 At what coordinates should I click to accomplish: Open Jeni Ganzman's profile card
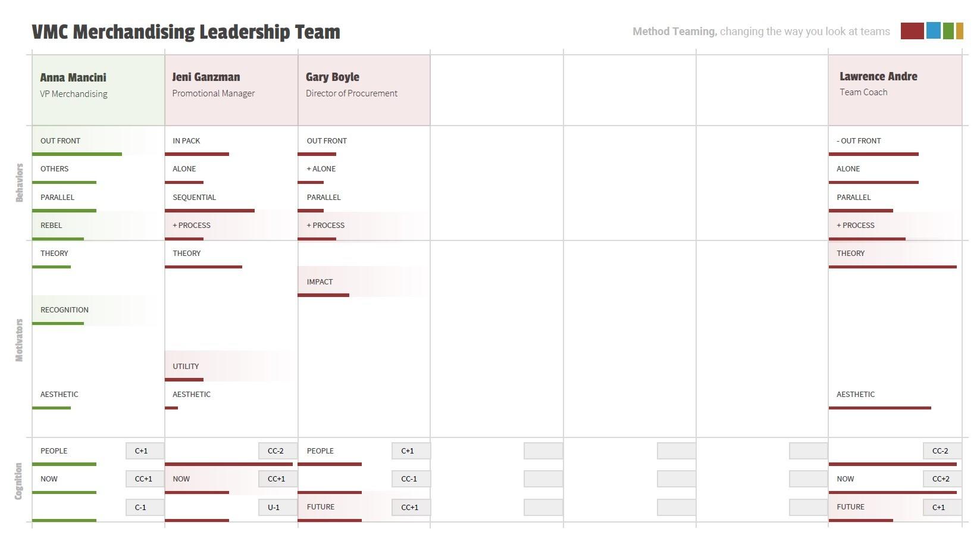click(231, 90)
